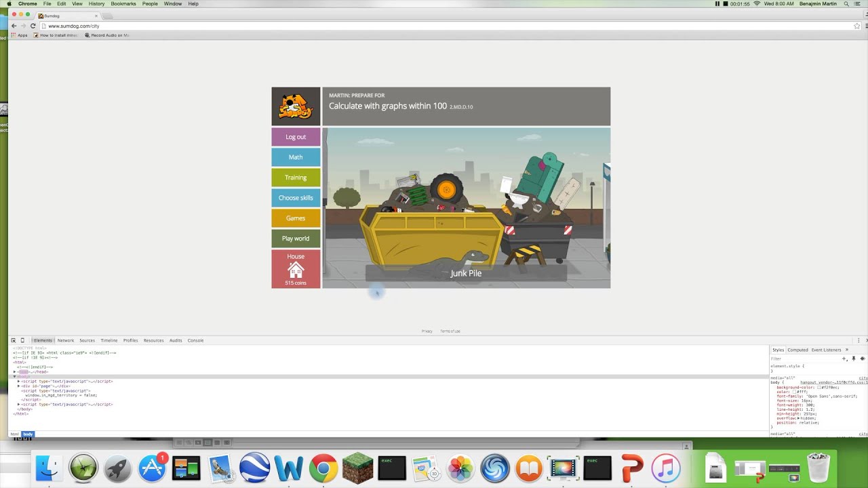Click the Log out button
The width and height of the screenshot is (868, 488).
tap(296, 137)
